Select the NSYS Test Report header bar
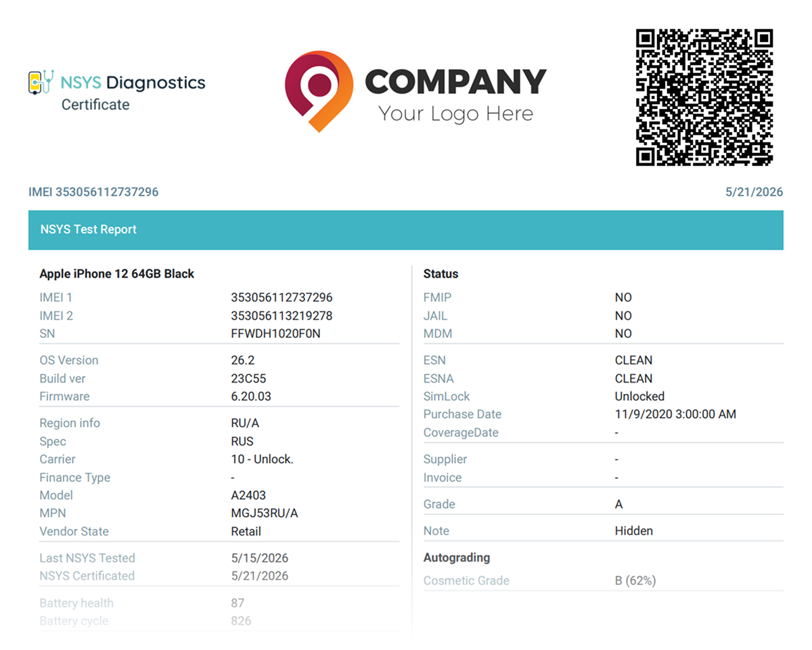Screen dimensions: 812x650 pyautogui.click(x=406, y=230)
